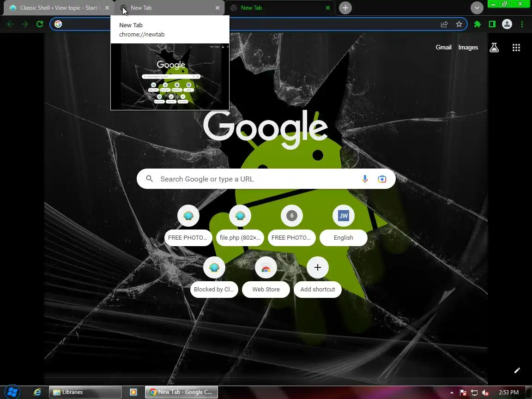Click the network tray icon
Viewport: 532px width, 399px height.
[x=474, y=393]
